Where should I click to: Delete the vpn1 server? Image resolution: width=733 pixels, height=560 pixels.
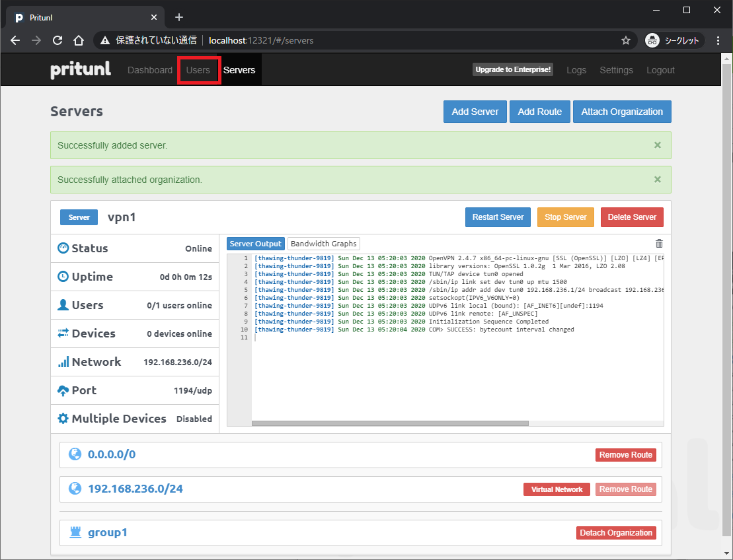click(632, 217)
